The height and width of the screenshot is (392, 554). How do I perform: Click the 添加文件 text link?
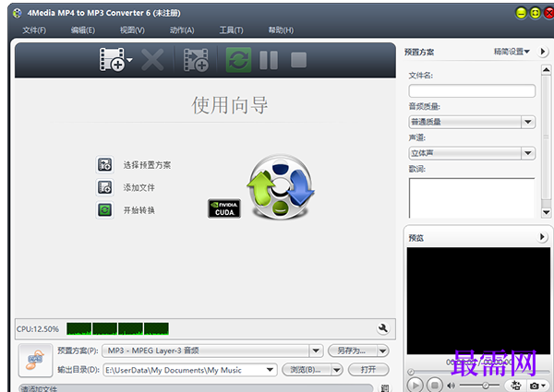138,187
